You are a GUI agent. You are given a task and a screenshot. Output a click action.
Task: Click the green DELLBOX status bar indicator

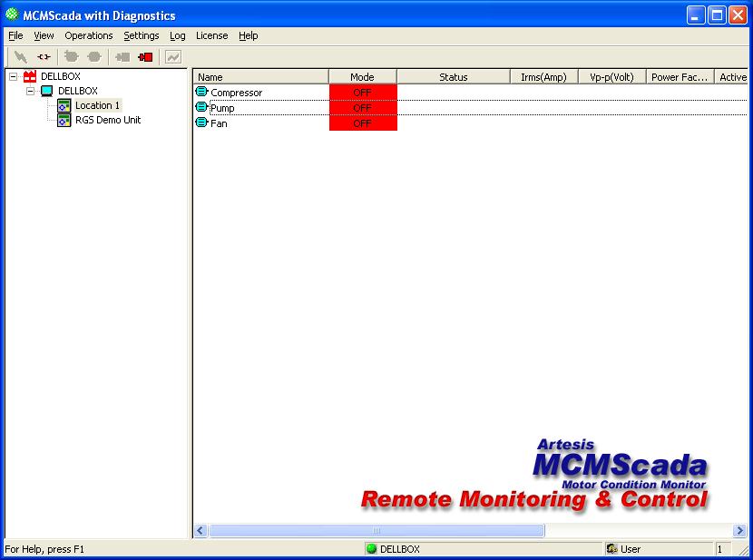[371, 549]
